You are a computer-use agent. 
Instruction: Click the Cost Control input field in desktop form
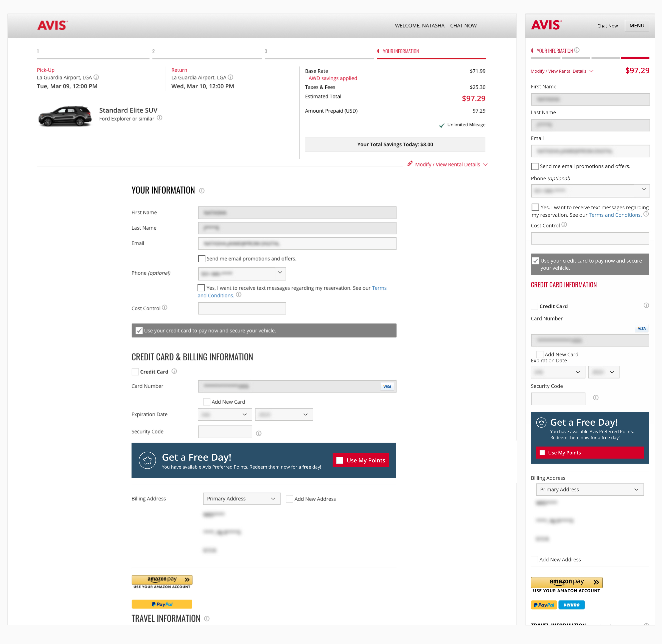click(x=242, y=308)
